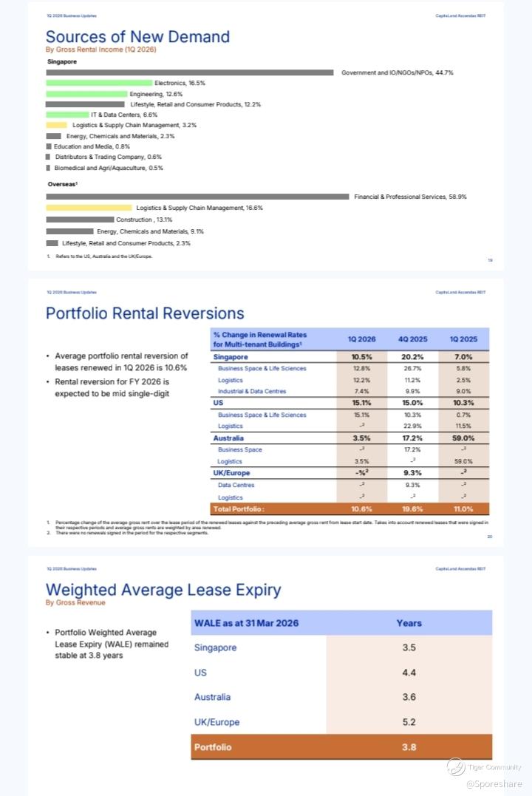Image resolution: width=532 pixels, height=796 pixels.
Task: Click the Australia "3.6" WALE value
Action: [409, 698]
